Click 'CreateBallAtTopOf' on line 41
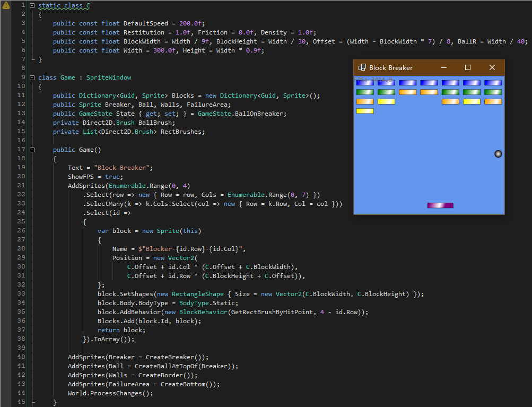The width and height of the screenshot is (532, 407). pos(166,366)
